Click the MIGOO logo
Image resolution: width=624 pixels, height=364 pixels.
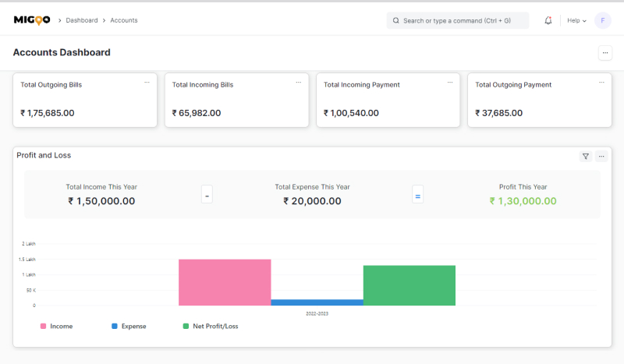point(31,20)
